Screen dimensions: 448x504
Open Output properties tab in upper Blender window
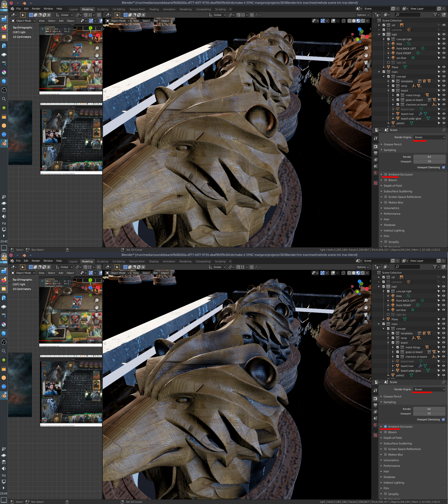375,153
